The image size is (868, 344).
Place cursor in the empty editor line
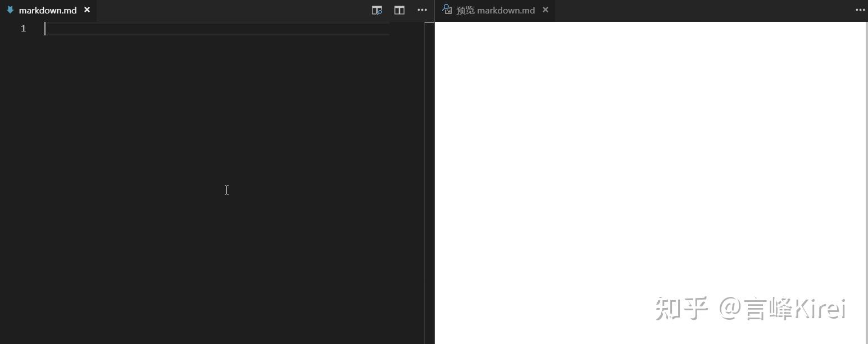click(169, 28)
